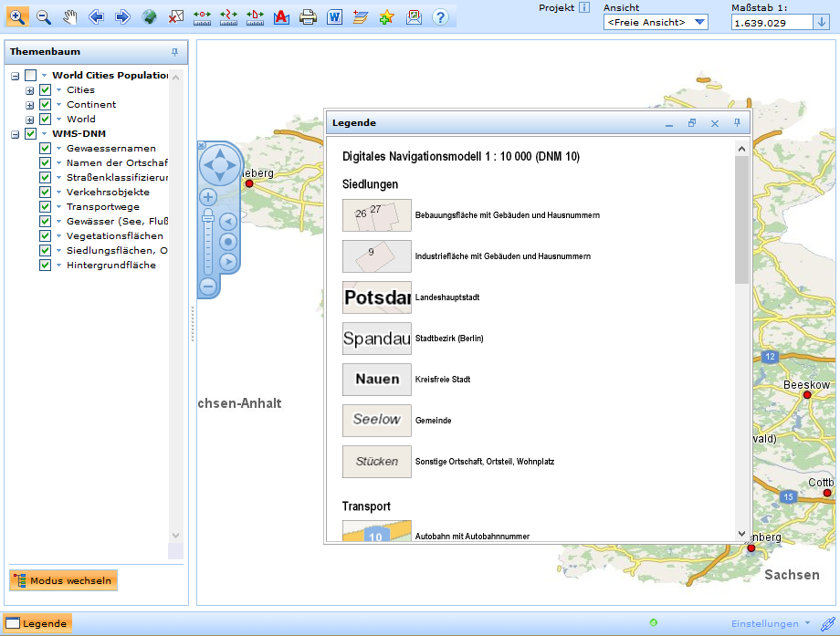
Task: Activate the pan hand tool
Action: click(70, 16)
